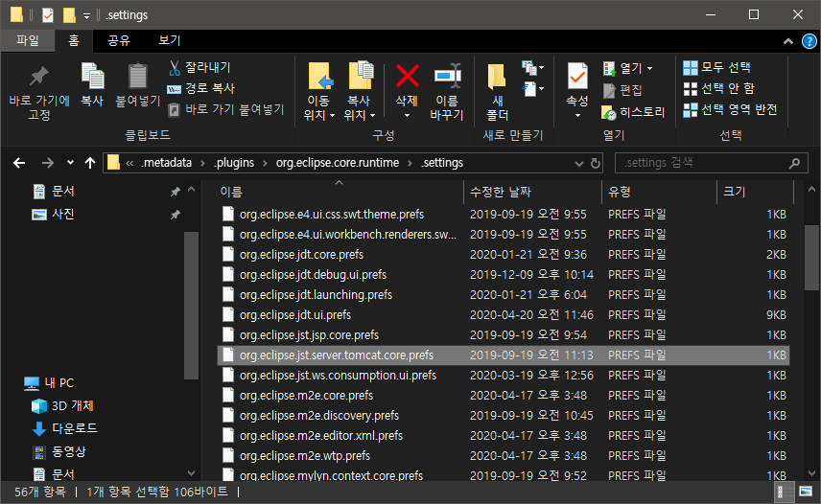This screenshot has height=504, width=821.
Task: Select org.eclipse.jst.server.tomcat.core.prefs file
Action: coord(504,355)
